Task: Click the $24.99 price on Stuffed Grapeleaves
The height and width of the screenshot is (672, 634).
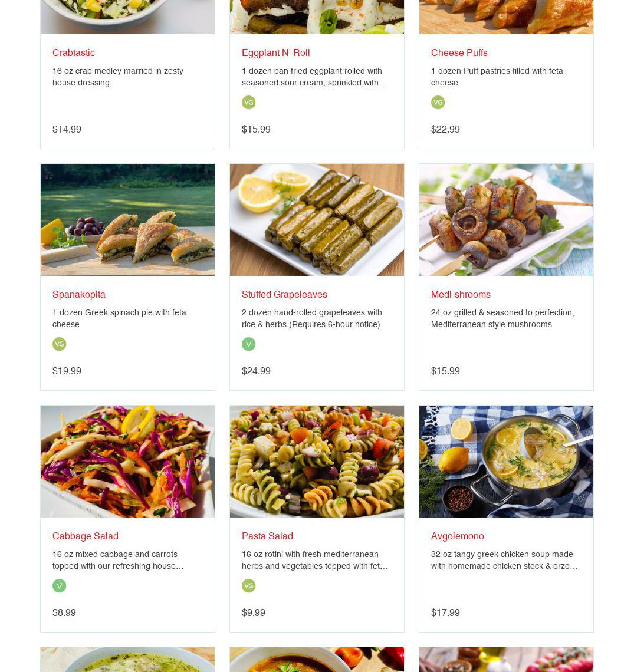Action: [x=256, y=371]
